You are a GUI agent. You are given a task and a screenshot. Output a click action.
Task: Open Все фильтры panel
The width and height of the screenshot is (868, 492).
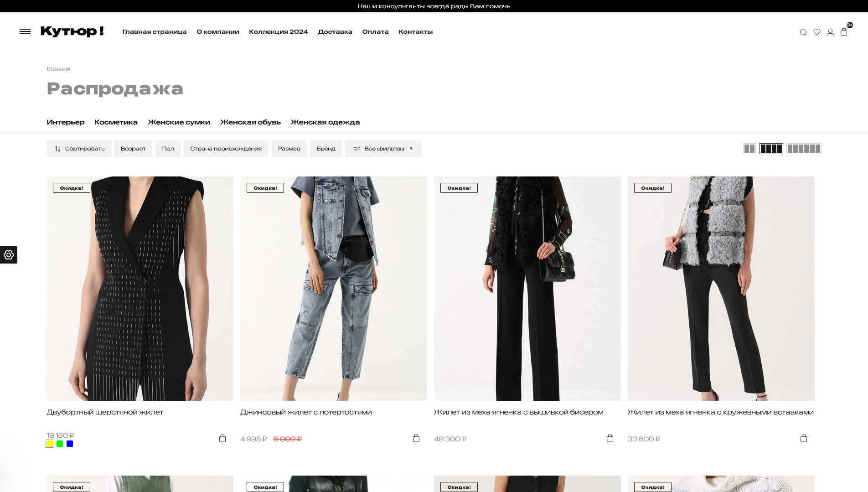pyautogui.click(x=383, y=149)
